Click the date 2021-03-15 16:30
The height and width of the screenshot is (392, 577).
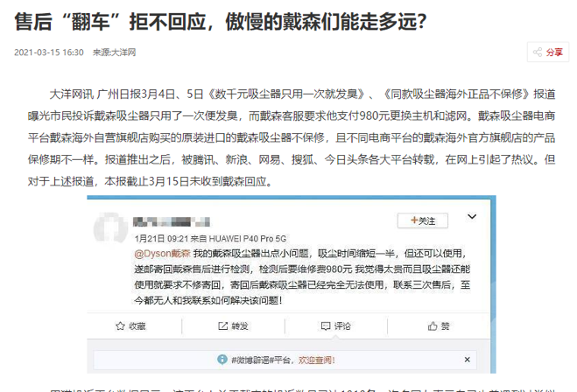coord(49,52)
